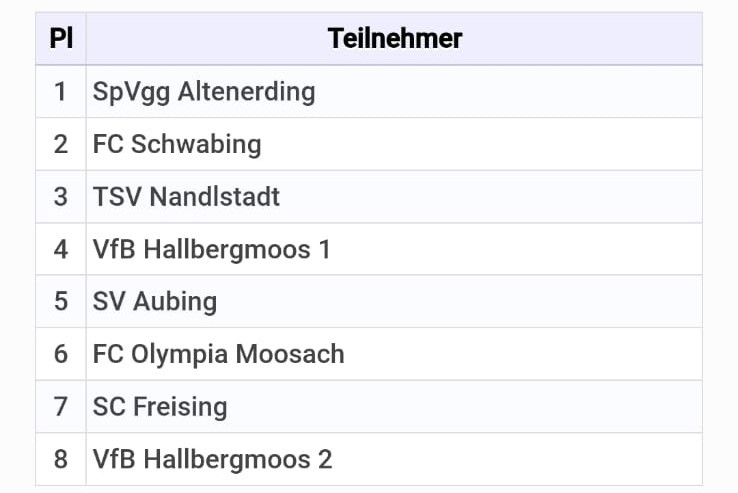Click empty area of FC Schwabing row

point(480,144)
